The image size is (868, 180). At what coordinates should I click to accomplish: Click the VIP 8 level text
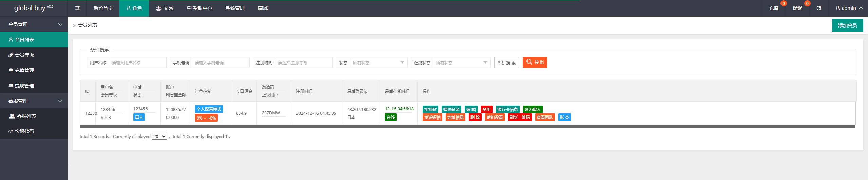(x=105, y=118)
